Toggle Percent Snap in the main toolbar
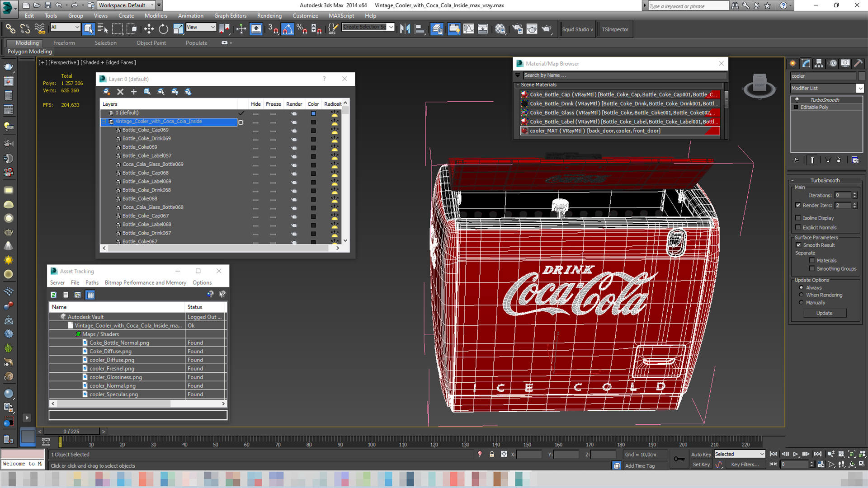The image size is (868, 488). click(302, 29)
